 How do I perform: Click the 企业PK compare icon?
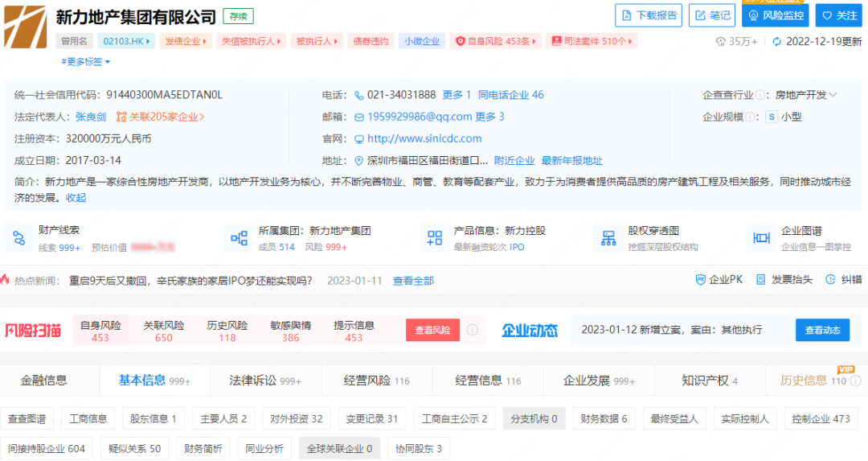[x=700, y=280]
